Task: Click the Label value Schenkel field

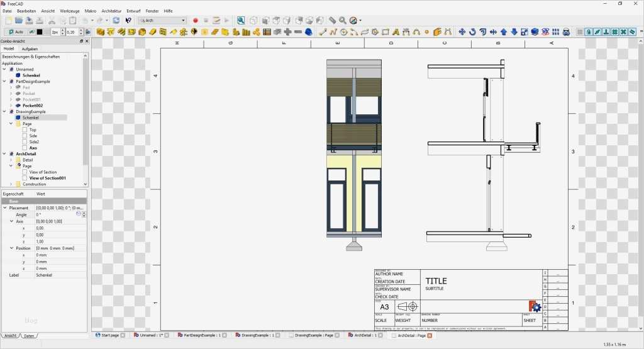Action: pos(61,275)
